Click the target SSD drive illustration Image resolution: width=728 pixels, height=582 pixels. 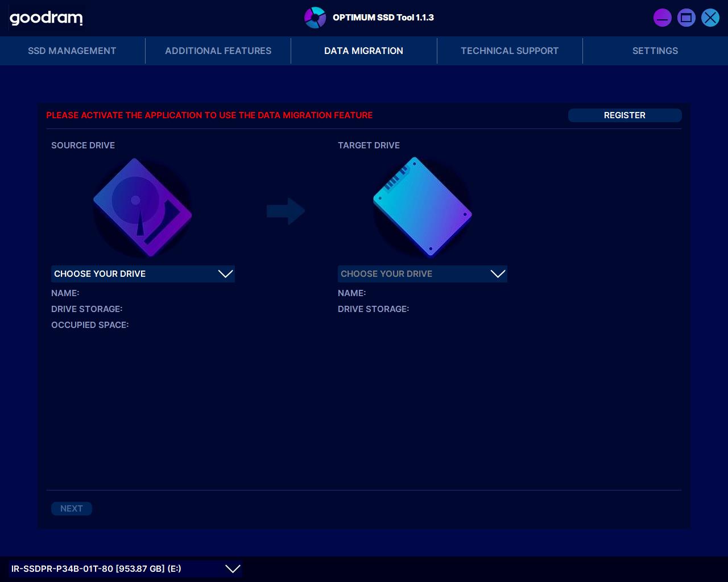422,207
